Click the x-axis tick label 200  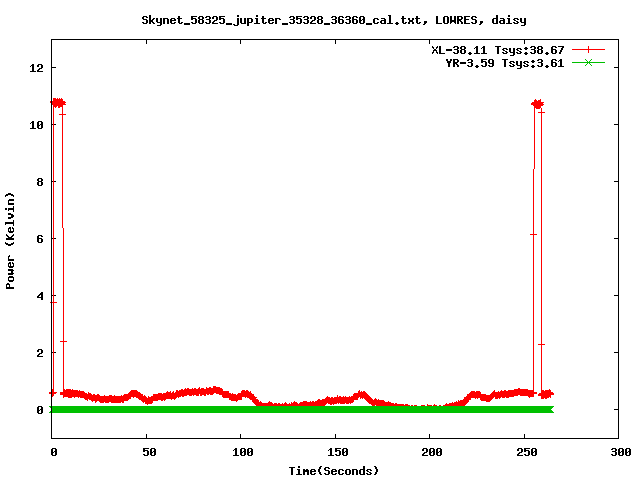coord(431,452)
